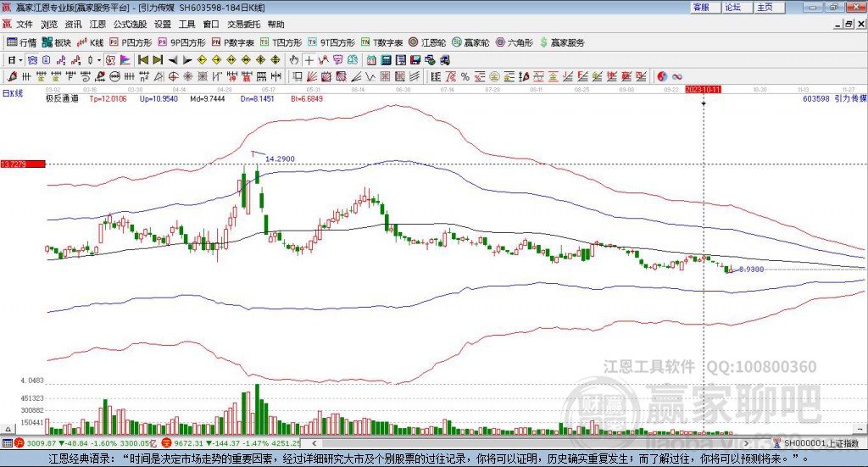Click the 8.9300 latest price label
Screen dimensions: 868x467
click(751, 270)
